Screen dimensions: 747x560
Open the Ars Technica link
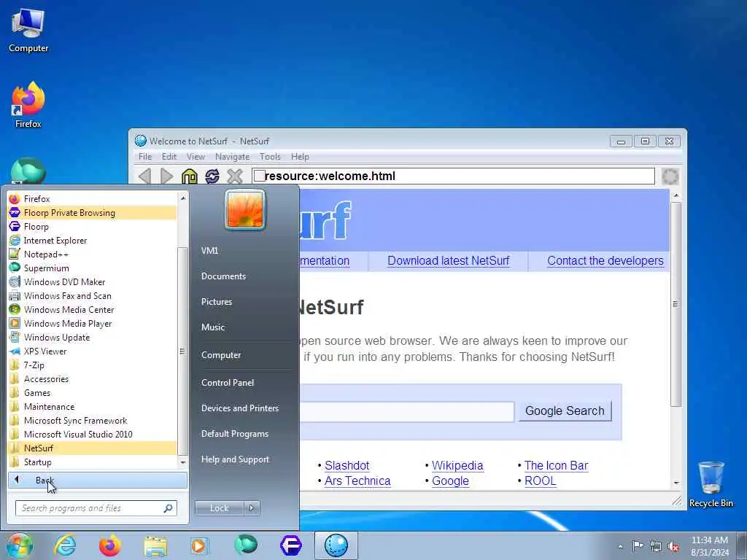(357, 481)
